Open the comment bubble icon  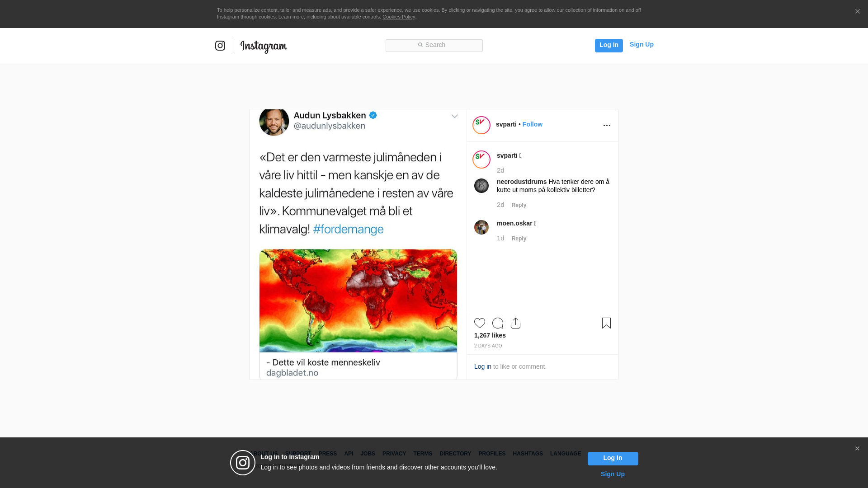point(498,323)
